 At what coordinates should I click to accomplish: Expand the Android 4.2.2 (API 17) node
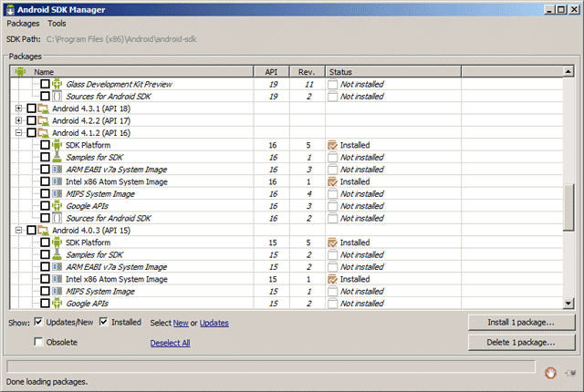pyautogui.click(x=18, y=120)
